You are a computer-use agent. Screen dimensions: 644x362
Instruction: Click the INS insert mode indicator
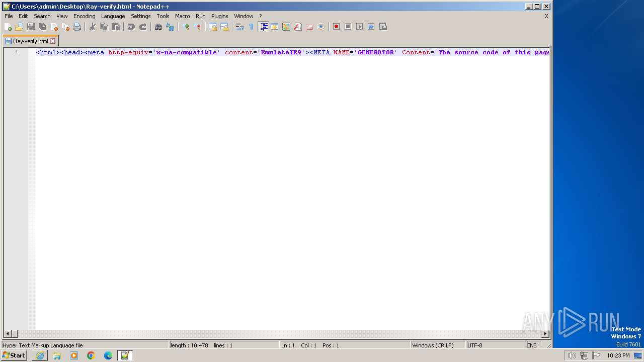pyautogui.click(x=532, y=345)
